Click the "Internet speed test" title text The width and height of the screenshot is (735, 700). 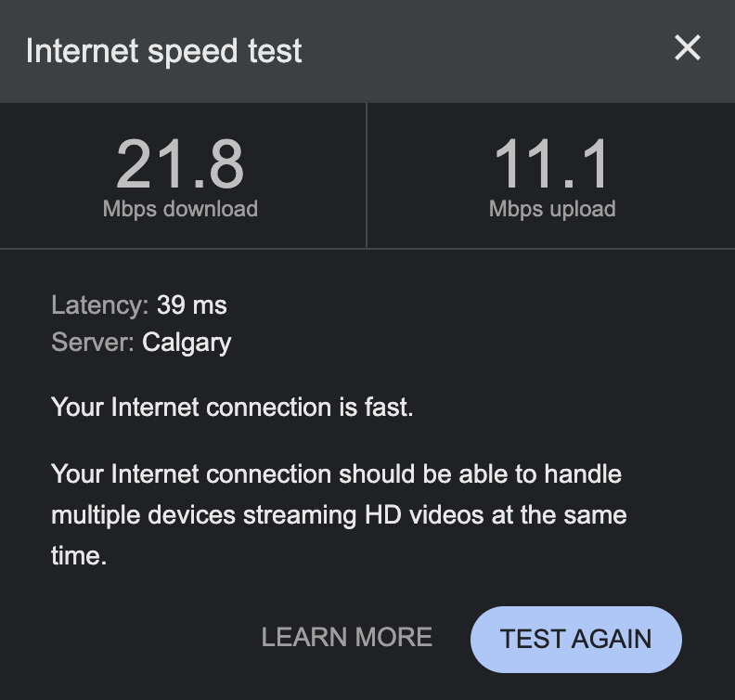(x=164, y=51)
